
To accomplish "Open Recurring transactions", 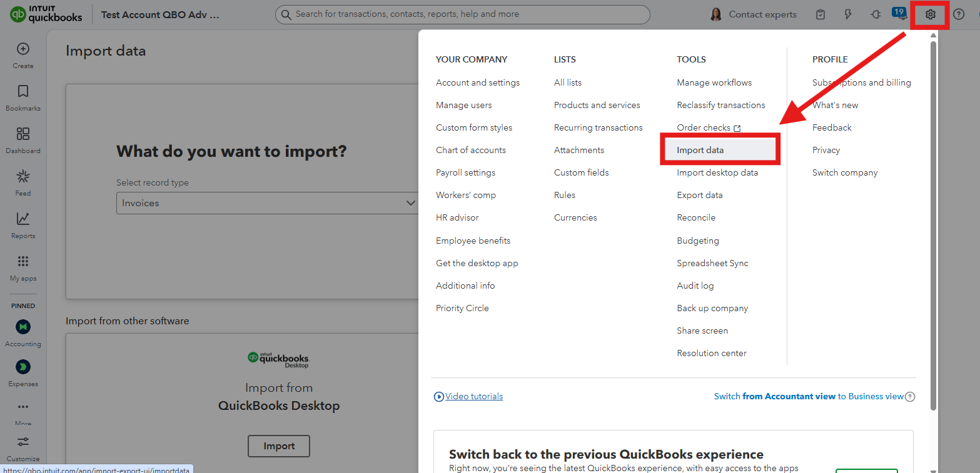I will 599,127.
